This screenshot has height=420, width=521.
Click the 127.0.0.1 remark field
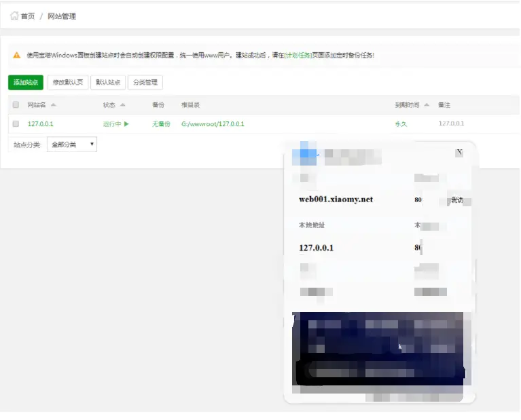click(x=451, y=123)
